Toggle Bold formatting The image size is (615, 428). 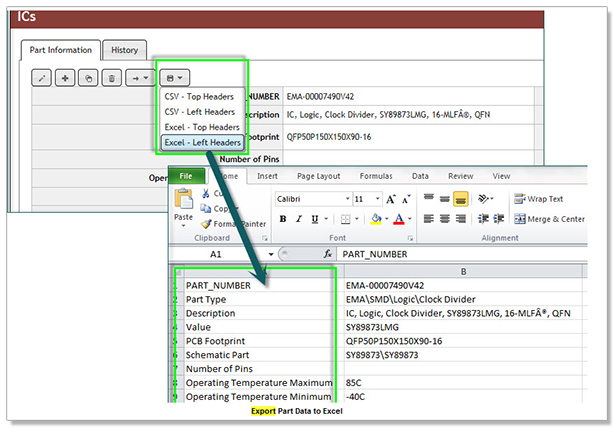283,219
